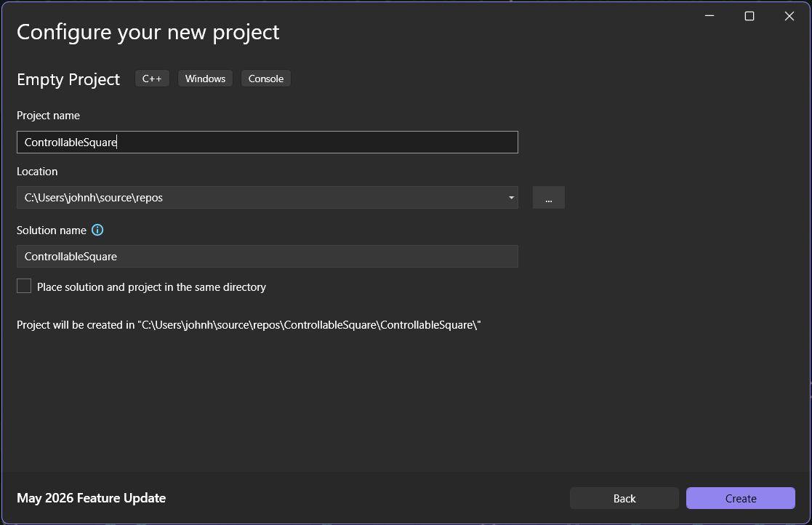This screenshot has height=525, width=812.
Task: Click into the Solution name field
Action: pos(268,256)
